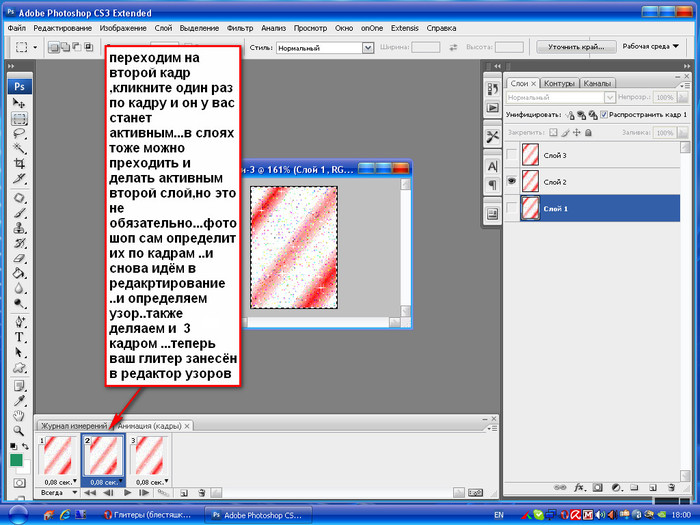Hide Слой 2 layer via eye icon
700x525 pixels.
(512, 181)
